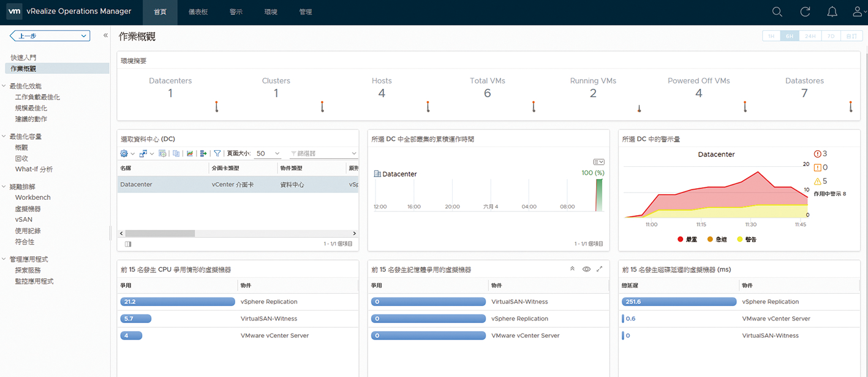Screen dimensions: 868x377
Task: Open the notifications bell icon
Action: pyautogui.click(x=832, y=12)
